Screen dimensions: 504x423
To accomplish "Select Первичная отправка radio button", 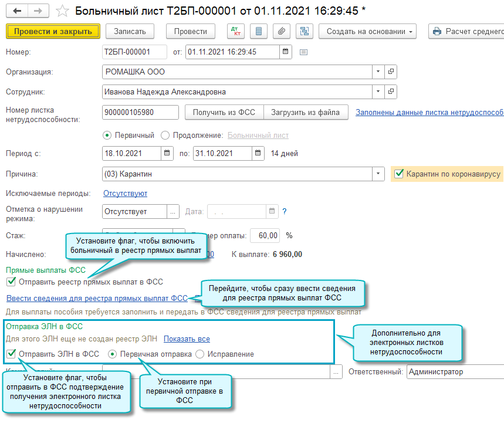I will coord(112,354).
